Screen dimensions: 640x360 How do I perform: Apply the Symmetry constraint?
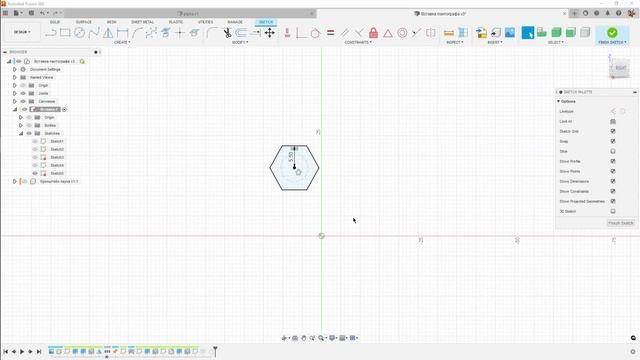click(431, 33)
